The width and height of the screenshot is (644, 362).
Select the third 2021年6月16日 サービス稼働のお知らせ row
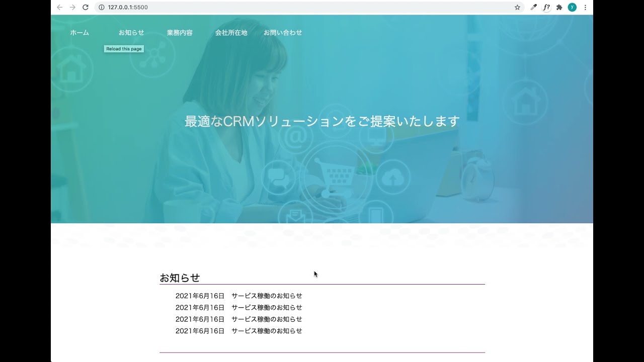pos(239,319)
